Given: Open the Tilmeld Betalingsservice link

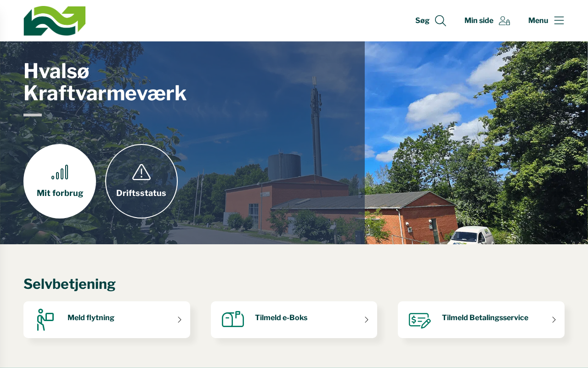Looking at the screenshot, I should tap(481, 320).
